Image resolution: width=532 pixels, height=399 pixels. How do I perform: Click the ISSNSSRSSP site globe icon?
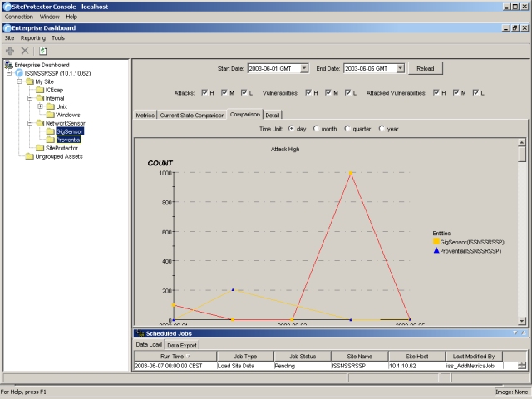tap(19, 73)
